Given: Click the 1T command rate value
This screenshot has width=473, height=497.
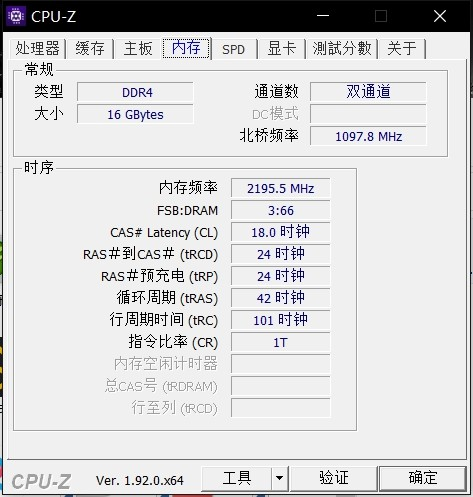Looking at the screenshot, I should (x=281, y=342).
